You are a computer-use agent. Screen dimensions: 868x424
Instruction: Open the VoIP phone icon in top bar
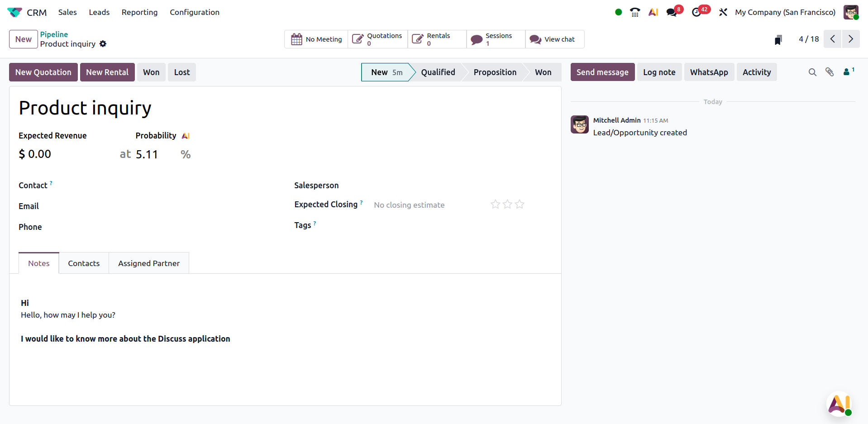click(635, 12)
